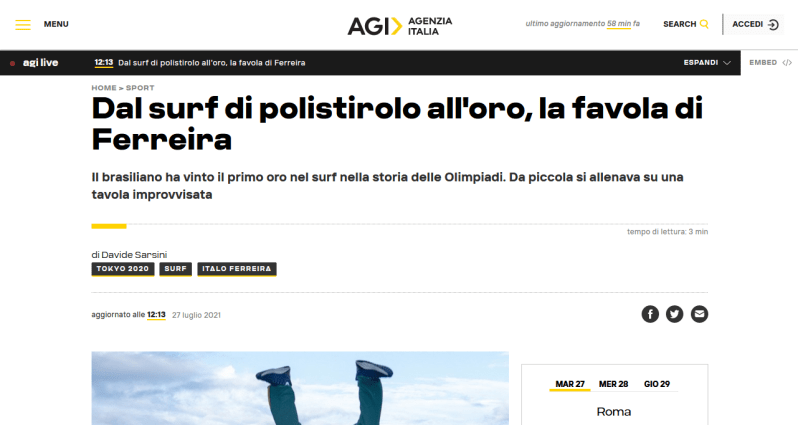Click the chevron beside Espandi
798x425 pixels.
click(x=727, y=63)
